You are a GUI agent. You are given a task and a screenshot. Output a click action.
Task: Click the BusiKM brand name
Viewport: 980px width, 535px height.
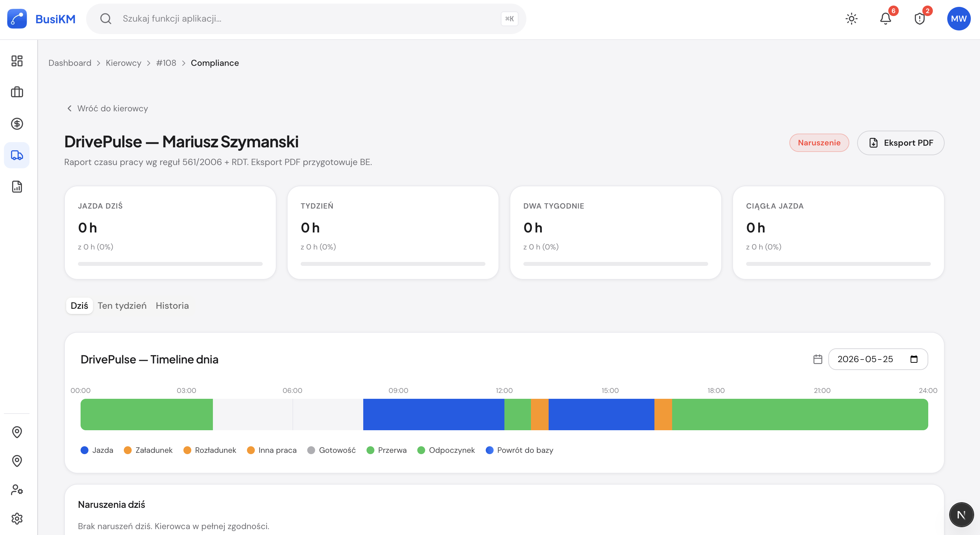(x=56, y=19)
